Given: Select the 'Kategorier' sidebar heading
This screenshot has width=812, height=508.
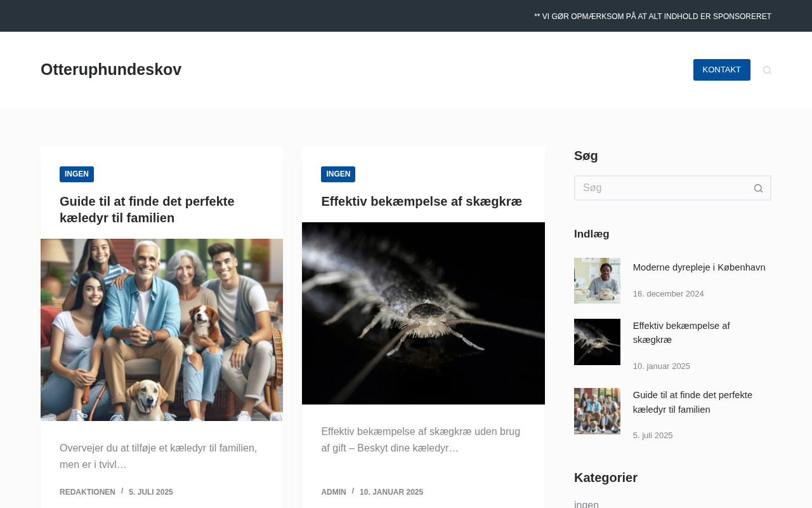Looking at the screenshot, I should click(x=606, y=478).
